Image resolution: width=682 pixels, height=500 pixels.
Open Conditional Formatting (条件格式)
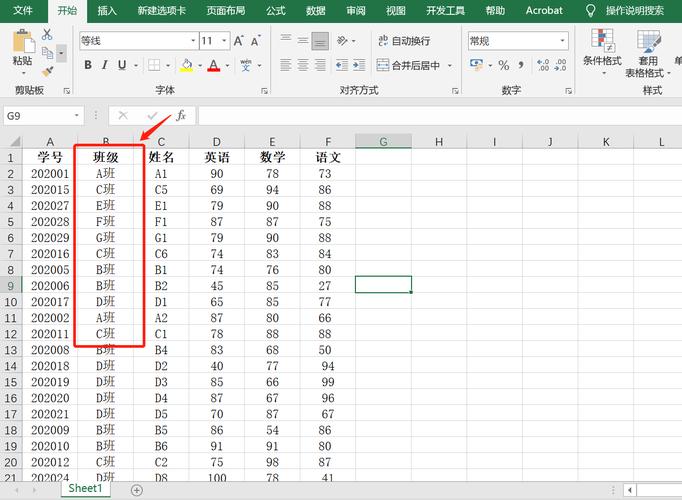(602, 48)
